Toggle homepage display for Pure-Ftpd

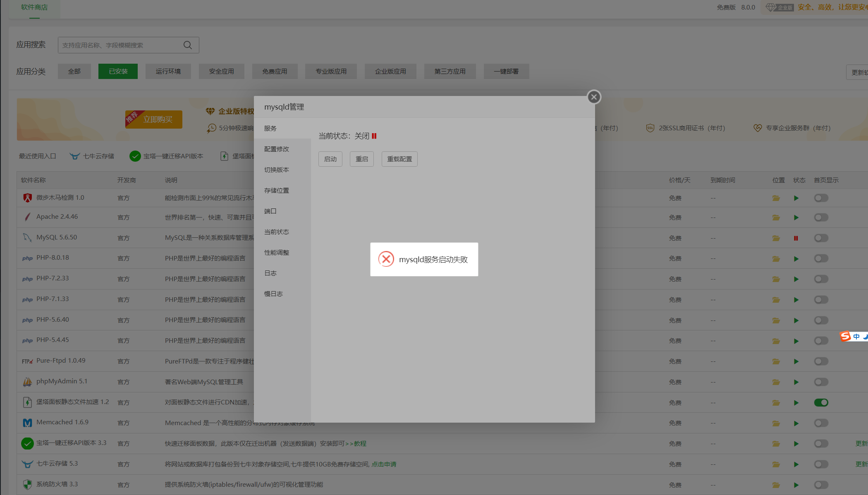pyautogui.click(x=821, y=361)
